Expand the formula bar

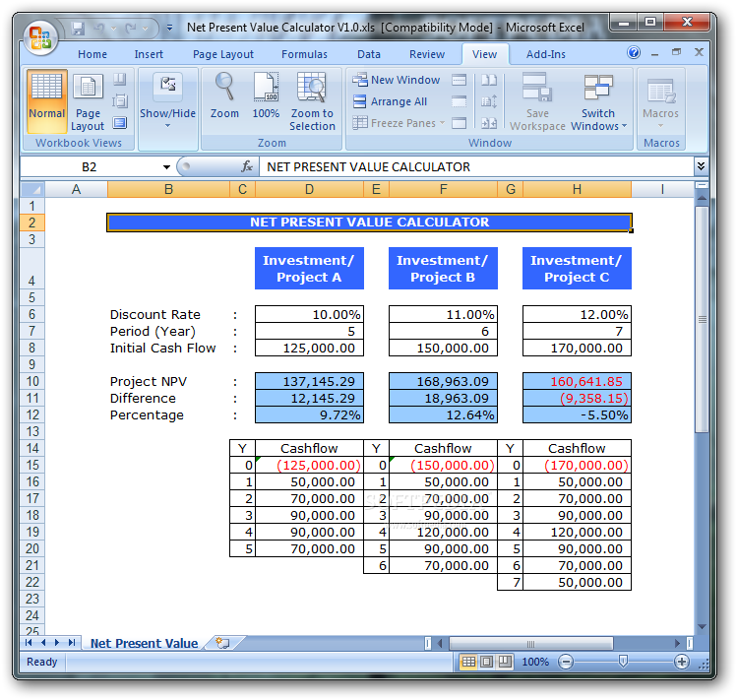[701, 166]
